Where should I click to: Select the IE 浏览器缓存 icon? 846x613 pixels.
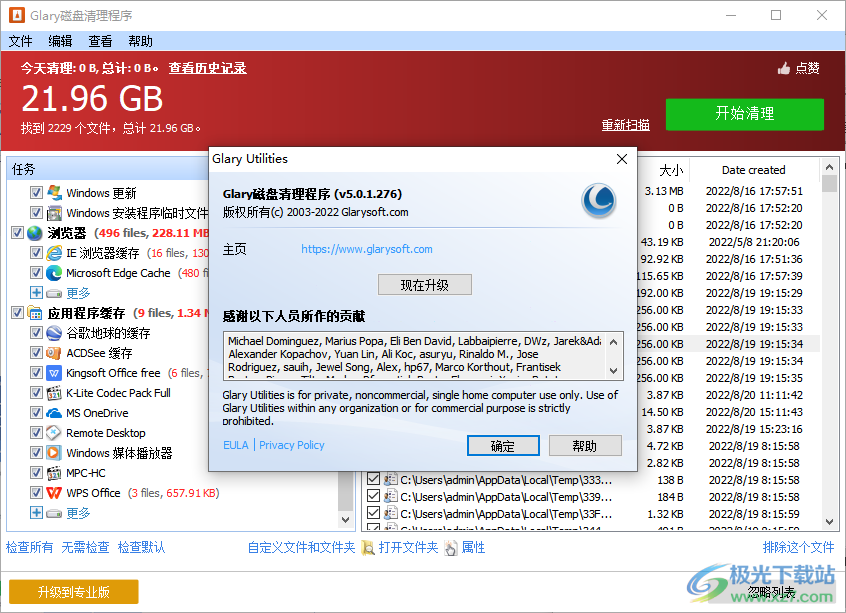[x=53, y=252]
